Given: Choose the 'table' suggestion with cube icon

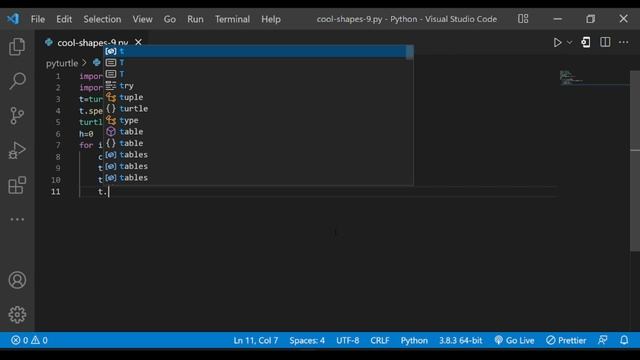Looking at the screenshot, I should [x=258, y=131].
